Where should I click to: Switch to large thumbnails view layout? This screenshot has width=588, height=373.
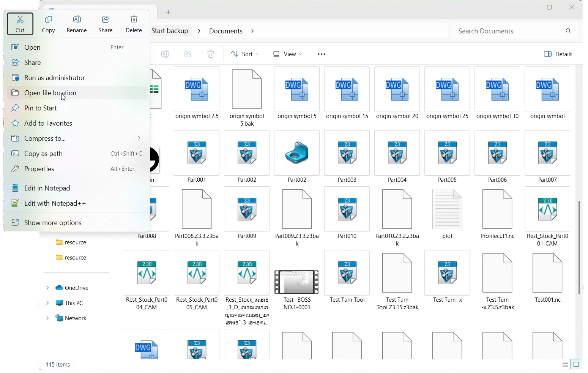tap(576, 365)
